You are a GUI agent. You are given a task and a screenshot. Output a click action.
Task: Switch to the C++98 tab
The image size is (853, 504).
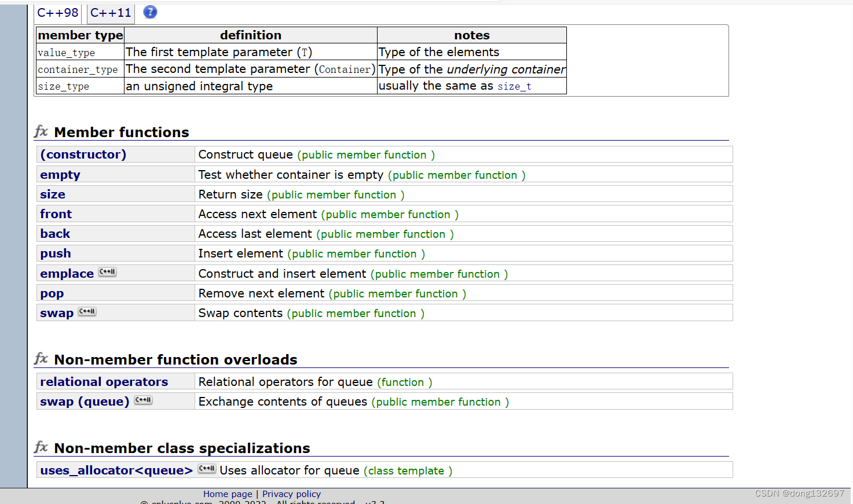(58, 13)
